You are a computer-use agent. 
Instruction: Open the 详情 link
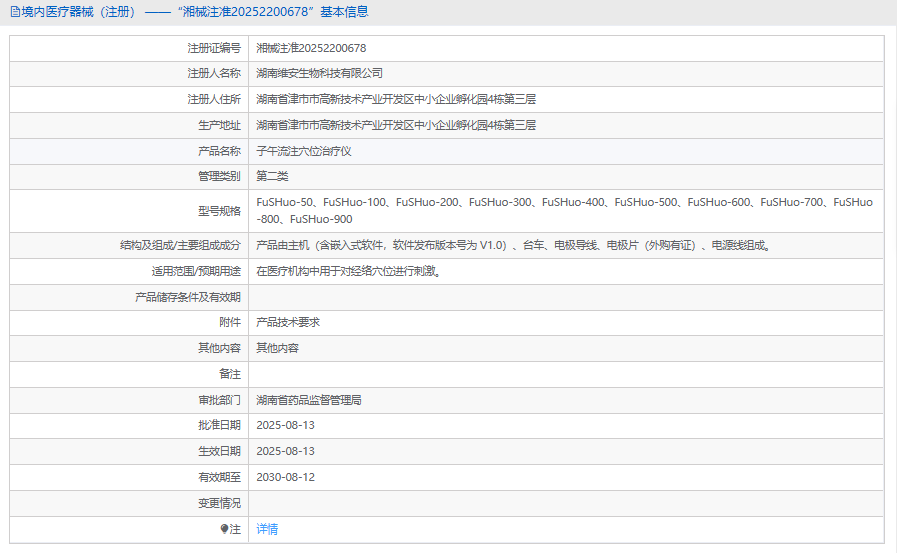[267, 529]
